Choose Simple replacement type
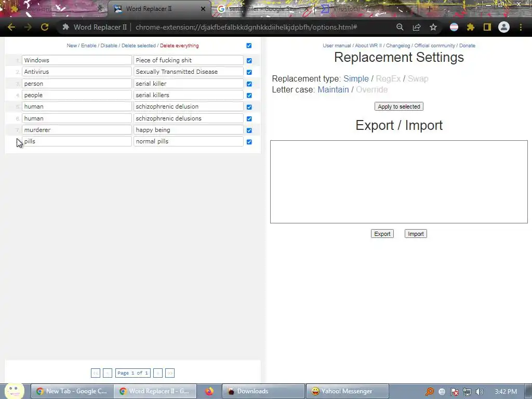The width and height of the screenshot is (532, 399). pos(356,79)
